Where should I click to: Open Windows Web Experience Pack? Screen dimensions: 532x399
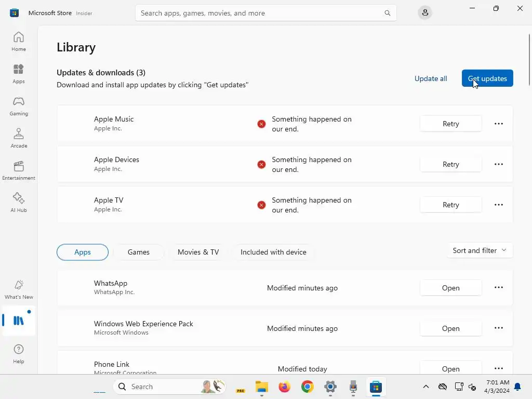coord(450,328)
